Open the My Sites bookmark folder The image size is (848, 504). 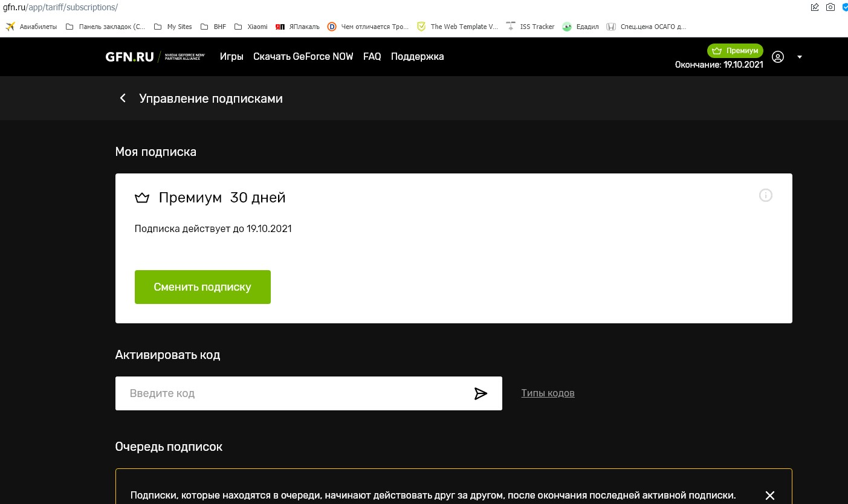pos(173,27)
